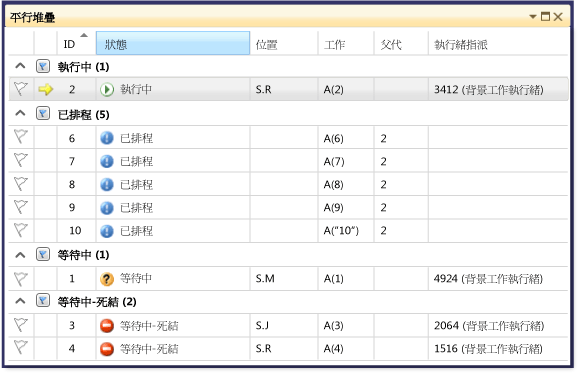Collapse the 執行中 (1) group
Image resolution: width=579 pixels, height=374 pixels.
coord(20,66)
